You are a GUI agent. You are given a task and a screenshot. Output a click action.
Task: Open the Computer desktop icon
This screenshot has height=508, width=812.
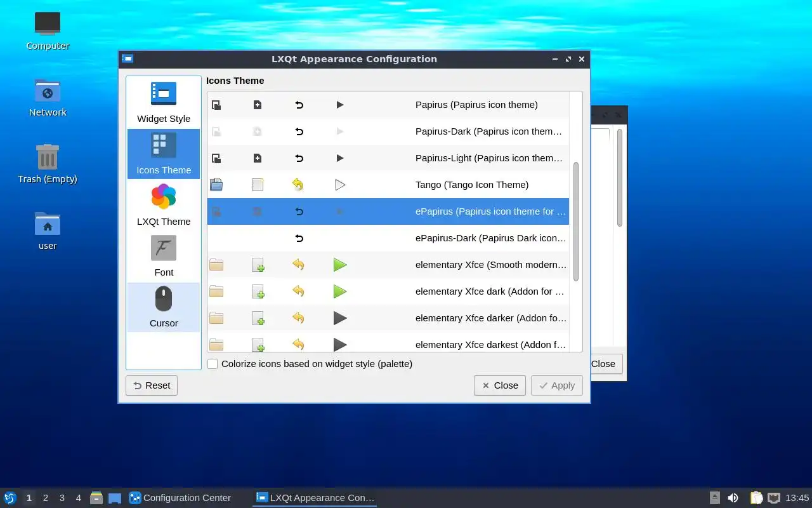48,30
